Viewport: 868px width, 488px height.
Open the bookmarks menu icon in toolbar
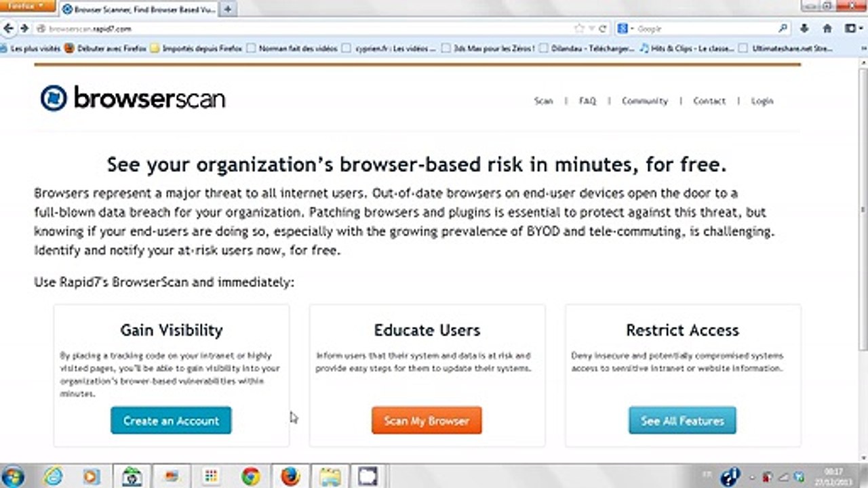point(852,28)
